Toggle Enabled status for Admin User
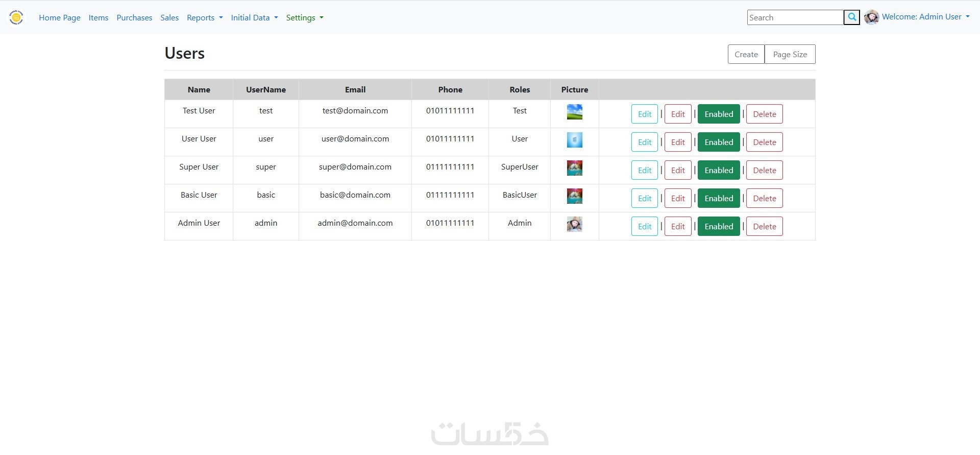Image resolution: width=980 pixels, height=455 pixels. click(719, 226)
